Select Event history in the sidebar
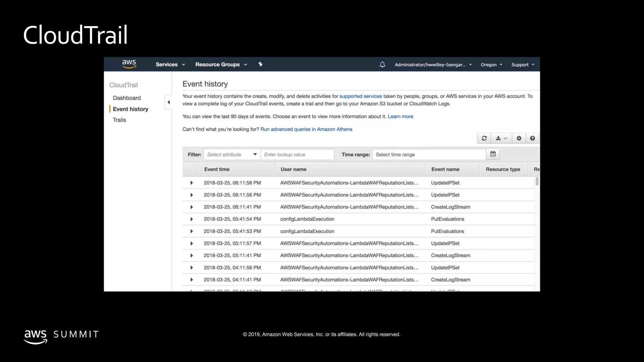 tap(130, 109)
